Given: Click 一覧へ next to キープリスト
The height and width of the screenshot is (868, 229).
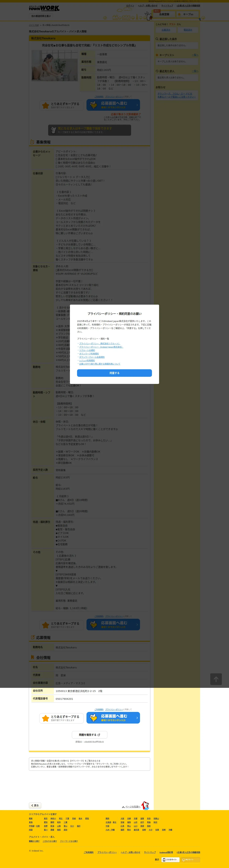Looking at the screenshot, I should 195,55.
